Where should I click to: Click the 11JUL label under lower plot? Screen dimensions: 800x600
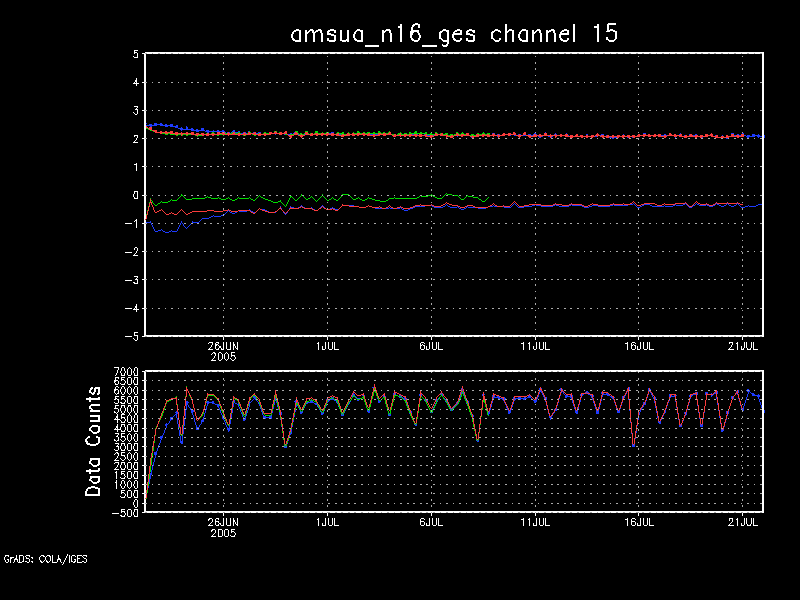pyautogui.click(x=536, y=522)
